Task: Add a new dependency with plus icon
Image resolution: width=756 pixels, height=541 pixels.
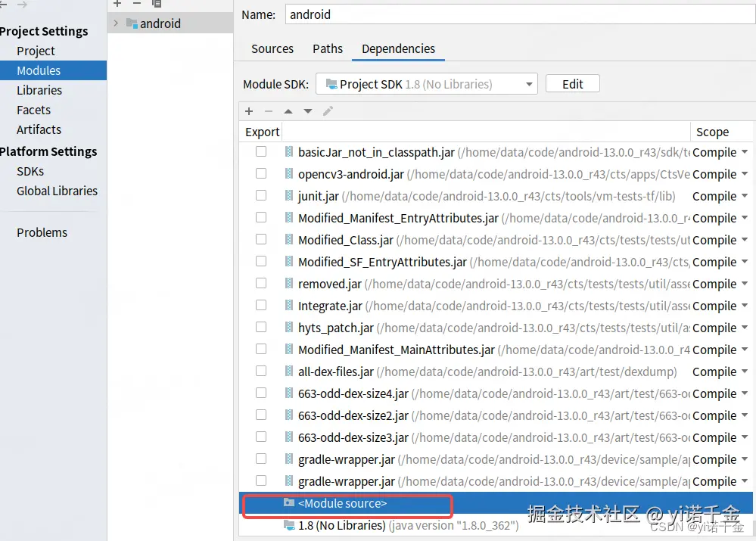Action: [249, 111]
